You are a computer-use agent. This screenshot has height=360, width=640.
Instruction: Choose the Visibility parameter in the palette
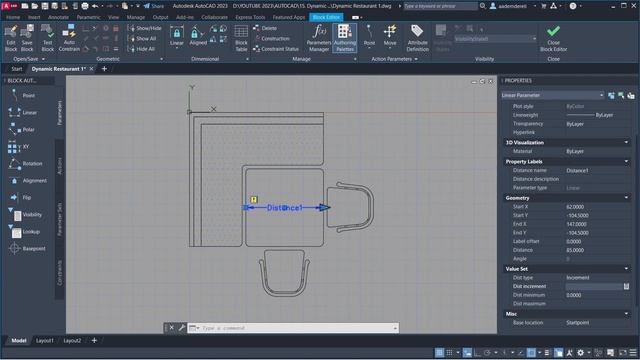coord(25,215)
